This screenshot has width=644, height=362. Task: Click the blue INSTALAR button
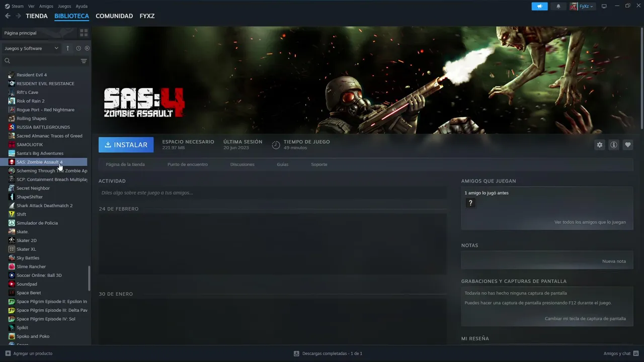(x=126, y=145)
